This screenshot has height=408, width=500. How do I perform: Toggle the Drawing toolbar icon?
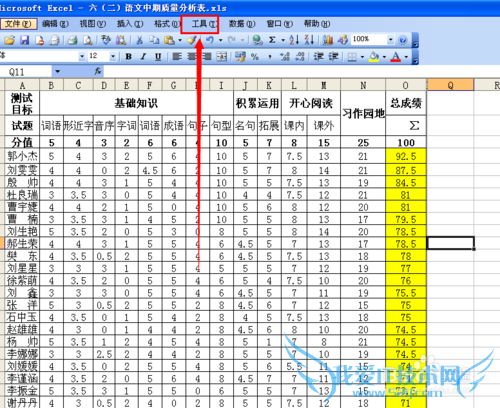pyautogui.click(x=343, y=40)
